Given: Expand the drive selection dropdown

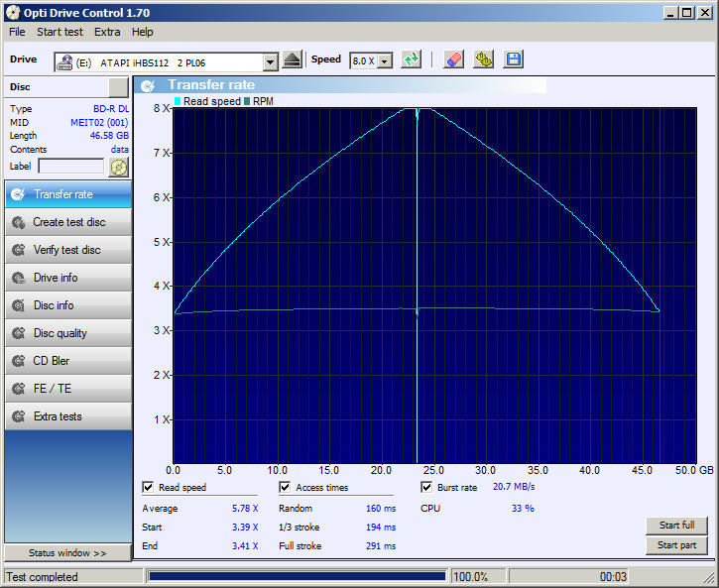Looking at the screenshot, I should pyautogui.click(x=271, y=62).
